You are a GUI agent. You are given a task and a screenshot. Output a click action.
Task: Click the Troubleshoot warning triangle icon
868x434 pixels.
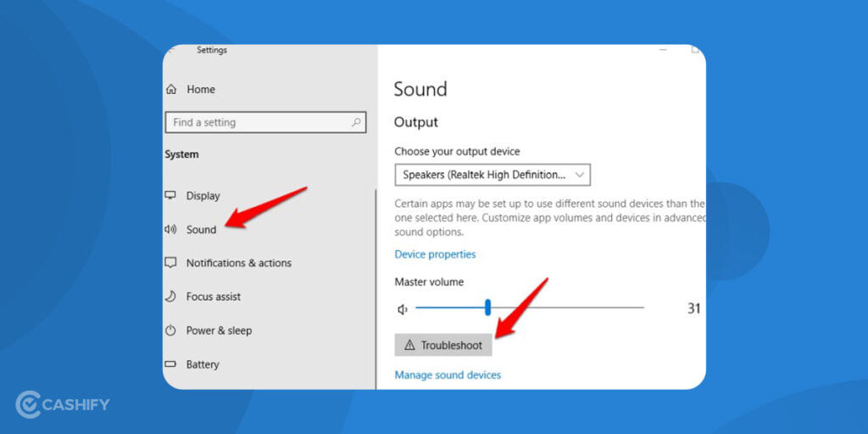tap(409, 346)
